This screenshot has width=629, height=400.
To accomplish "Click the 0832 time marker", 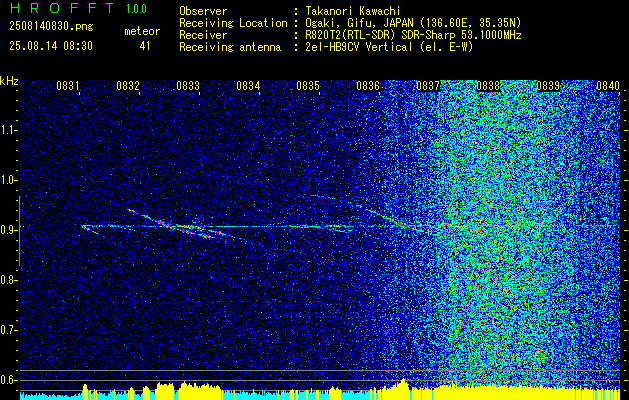I will click(x=127, y=86).
